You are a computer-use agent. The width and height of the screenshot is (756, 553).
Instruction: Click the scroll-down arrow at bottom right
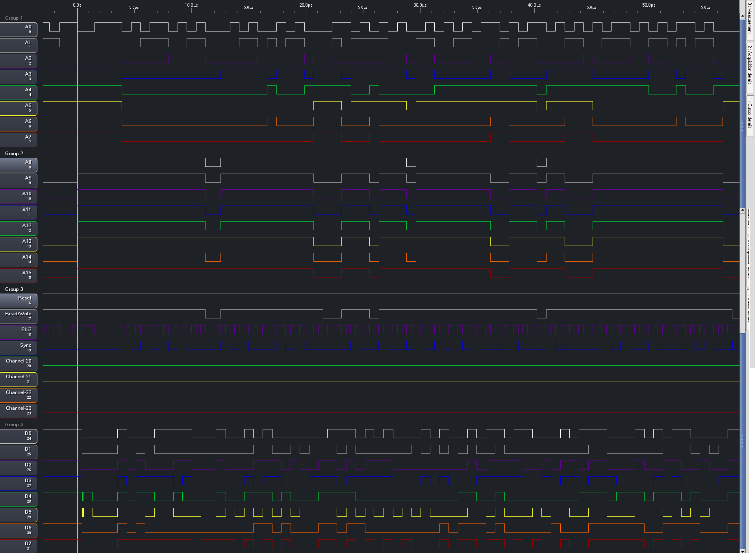(743, 550)
